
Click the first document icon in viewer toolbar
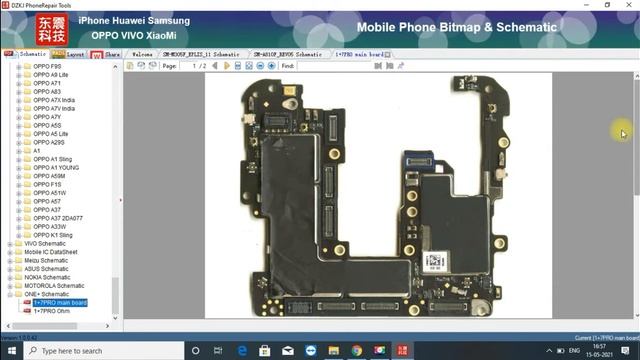coord(130,66)
